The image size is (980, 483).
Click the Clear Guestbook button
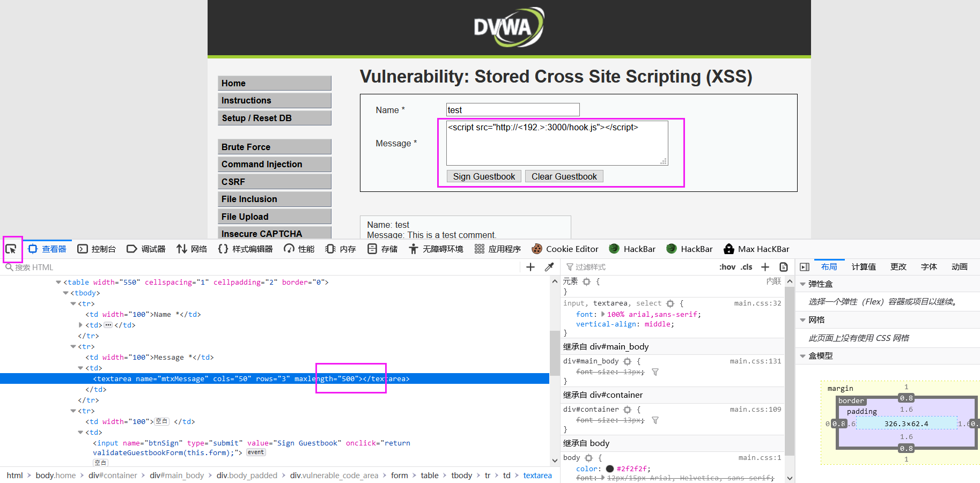click(564, 176)
